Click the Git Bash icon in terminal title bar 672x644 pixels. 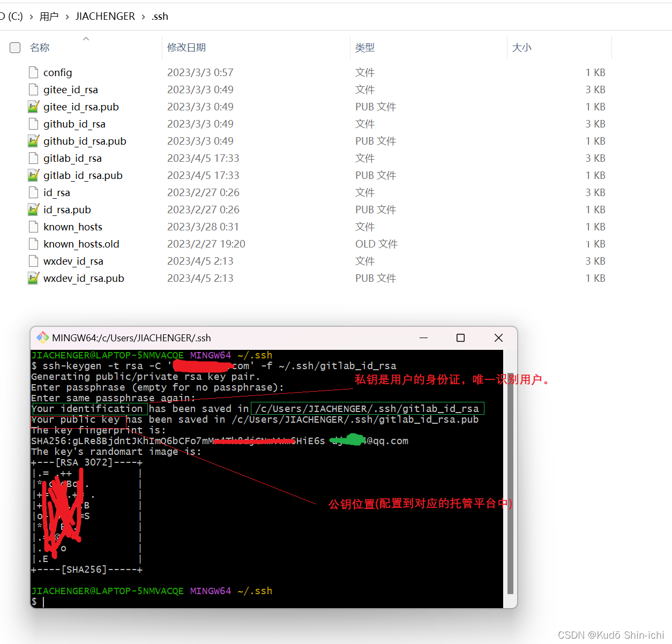(42, 338)
